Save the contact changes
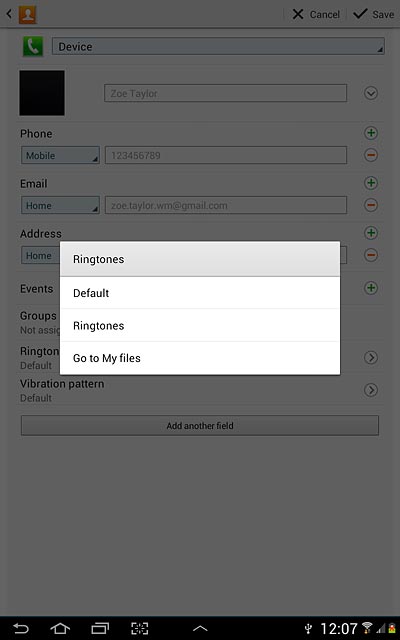 [x=373, y=14]
